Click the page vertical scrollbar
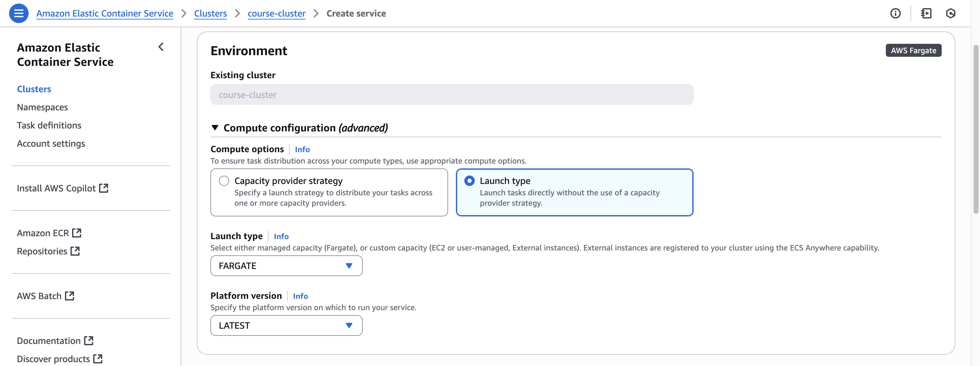This screenshot has width=980, height=366. 975,129
